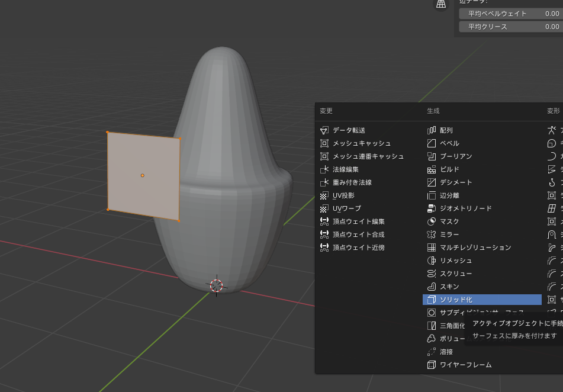Image resolution: width=563 pixels, height=392 pixels.
Task: Click the スキン (Skin) modifier icon
Action: click(x=432, y=287)
